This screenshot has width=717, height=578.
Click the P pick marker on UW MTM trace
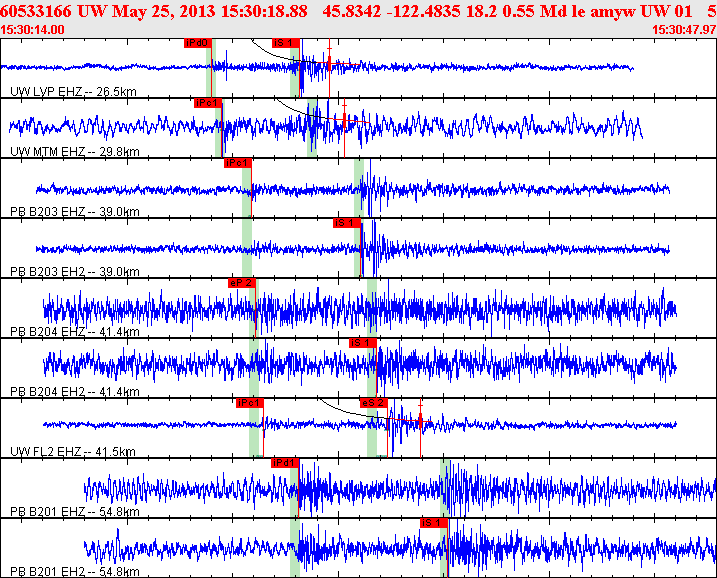(208, 103)
